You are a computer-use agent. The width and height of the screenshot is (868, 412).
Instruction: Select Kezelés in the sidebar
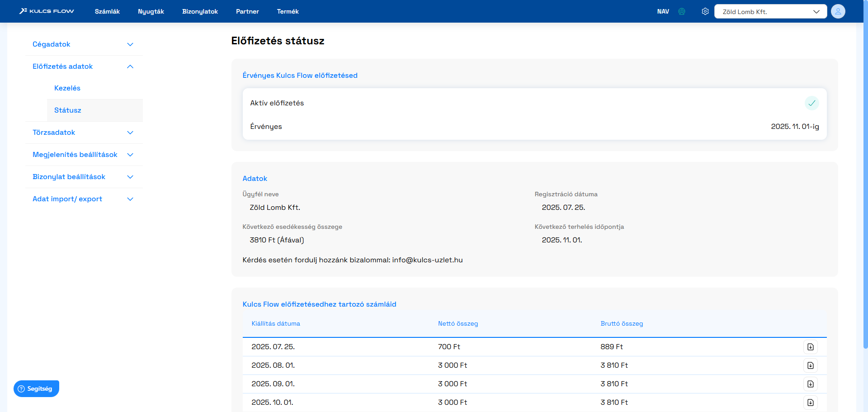click(x=67, y=88)
